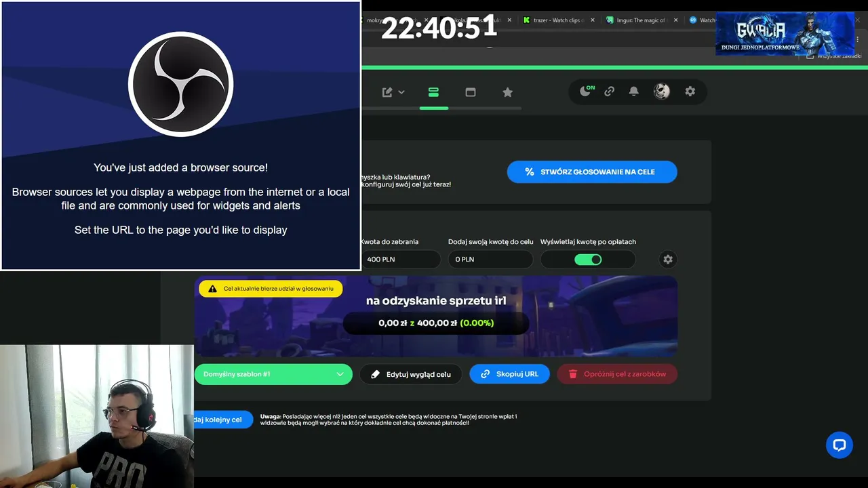Click Edytuj wygląd celu button
868x488 pixels.
coord(411,374)
